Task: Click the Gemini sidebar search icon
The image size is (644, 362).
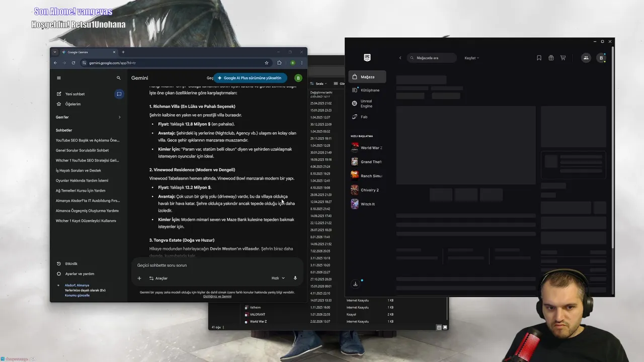Action: click(119, 78)
